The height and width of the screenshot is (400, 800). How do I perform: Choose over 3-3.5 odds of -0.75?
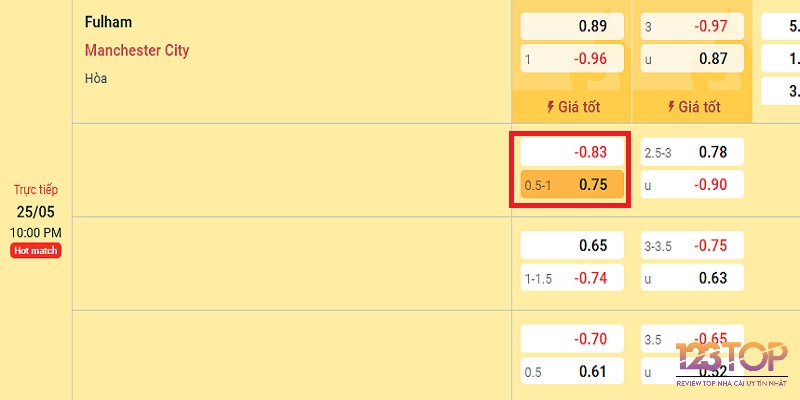(692, 245)
